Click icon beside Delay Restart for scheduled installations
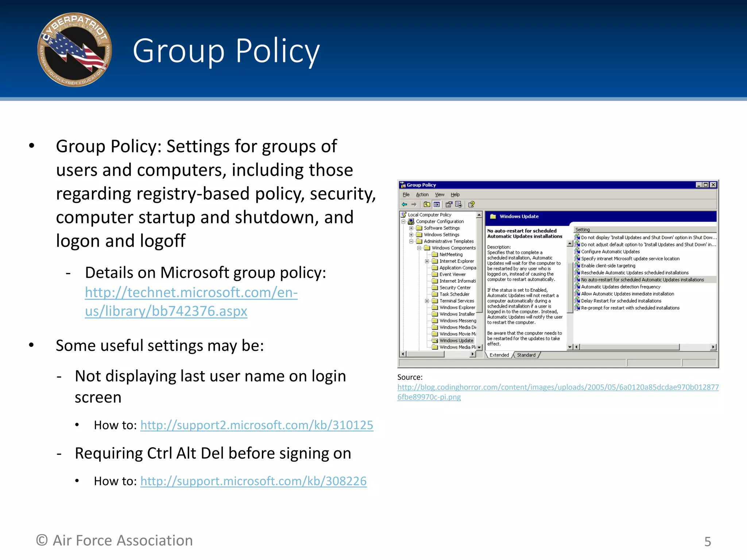Image resolution: width=747 pixels, height=560 pixels. pos(577,301)
